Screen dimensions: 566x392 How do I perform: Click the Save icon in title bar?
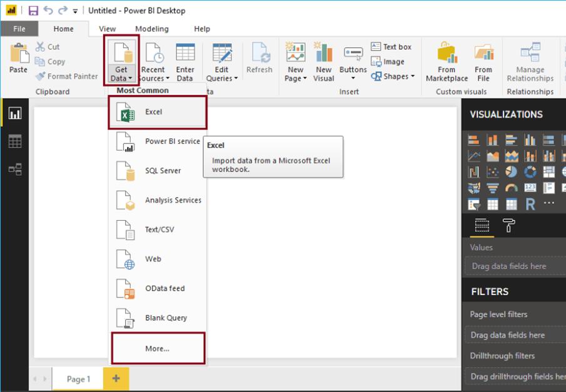pyautogui.click(x=33, y=11)
